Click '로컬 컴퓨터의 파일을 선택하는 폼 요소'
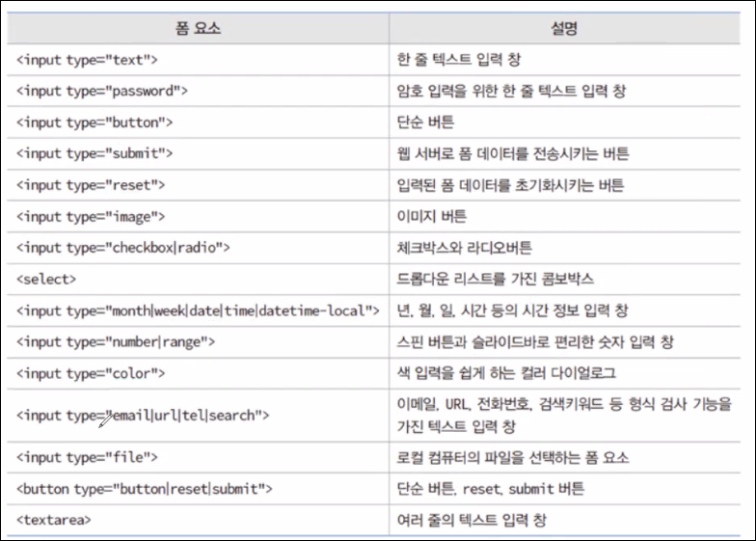Image resolution: width=756 pixels, height=541 pixels. [x=513, y=457]
